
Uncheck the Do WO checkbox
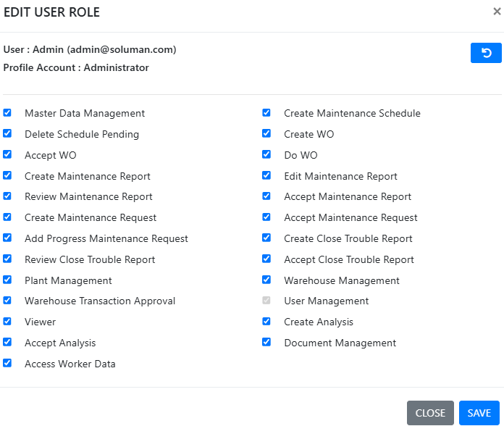pyautogui.click(x=266, y=155)
